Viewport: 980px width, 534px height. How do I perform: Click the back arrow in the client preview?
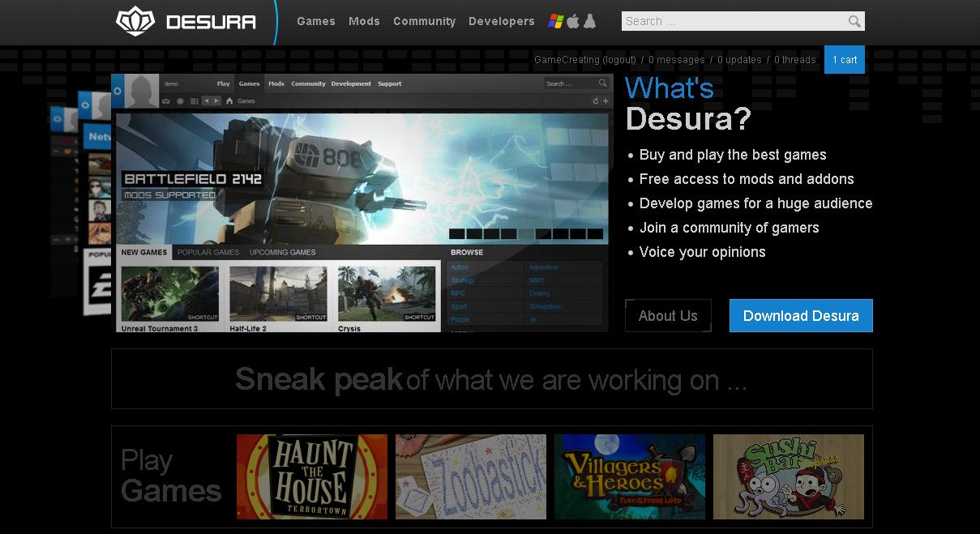click(206, 101)
